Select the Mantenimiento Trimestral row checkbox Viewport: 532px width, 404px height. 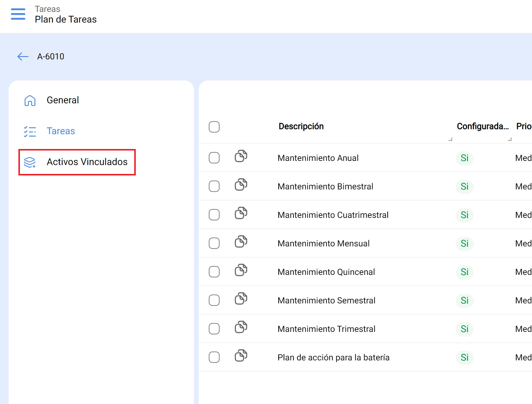(x=214, y=329)
